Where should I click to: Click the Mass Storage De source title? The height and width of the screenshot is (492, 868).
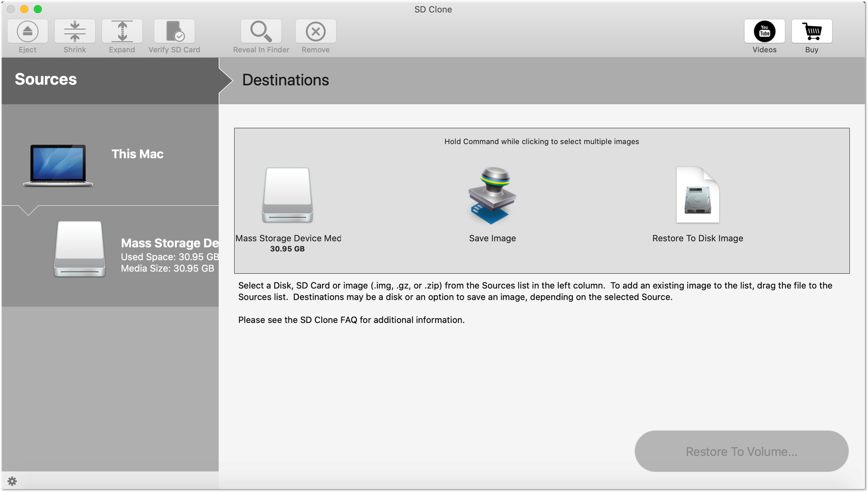(x=169, y=243)
